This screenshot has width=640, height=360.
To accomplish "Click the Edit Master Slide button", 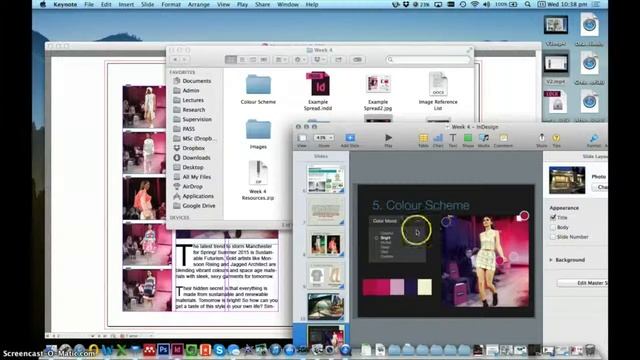I will pos(582,283).
